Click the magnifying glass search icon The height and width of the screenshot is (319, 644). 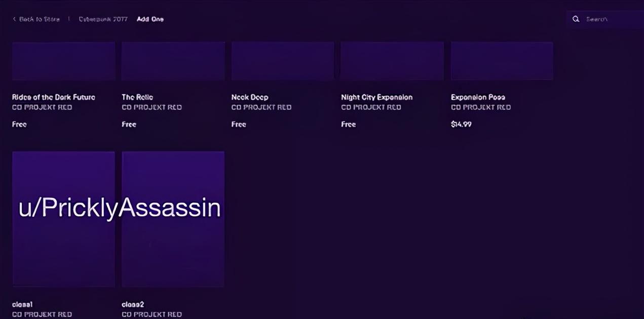click(576, 19)
